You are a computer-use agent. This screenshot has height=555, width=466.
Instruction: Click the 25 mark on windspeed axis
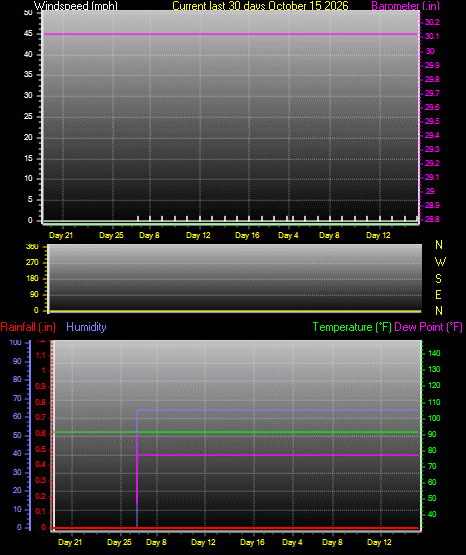pyautogui.click(x=28, y=116)
